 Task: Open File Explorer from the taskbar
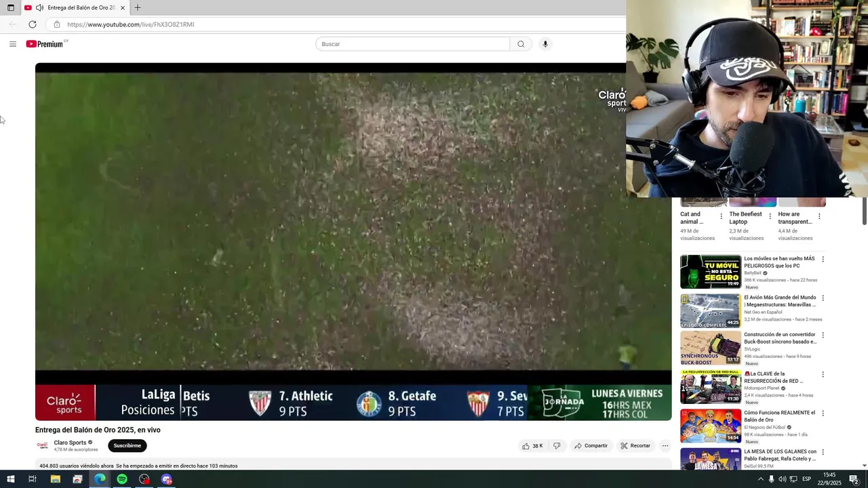pos(55,479)
